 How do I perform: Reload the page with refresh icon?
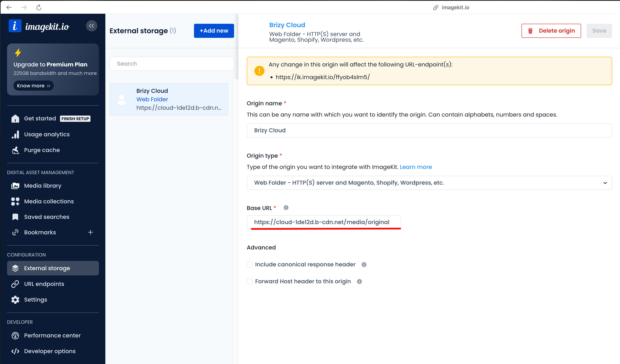coord(39,7)
